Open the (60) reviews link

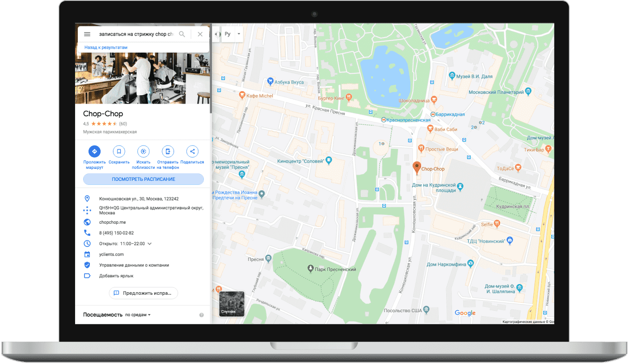pyautogui.click(x=123, y=124)
